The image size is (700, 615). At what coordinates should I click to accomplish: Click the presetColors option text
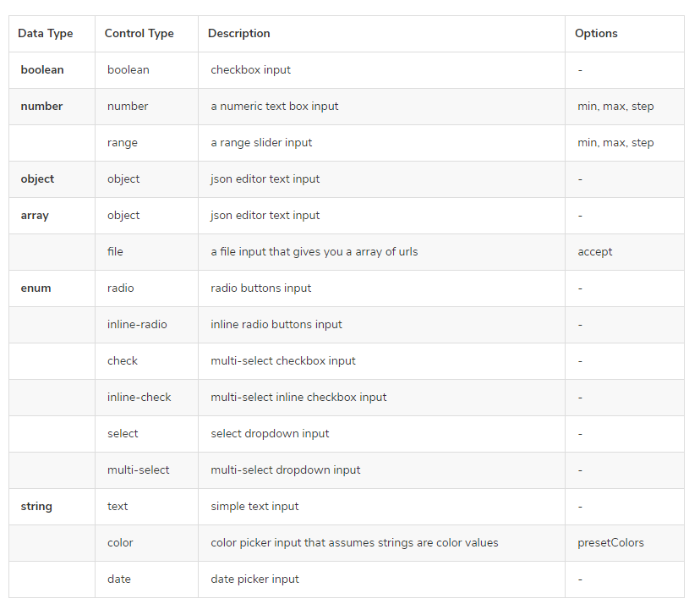pyautogui.click(x=610, y=543)
